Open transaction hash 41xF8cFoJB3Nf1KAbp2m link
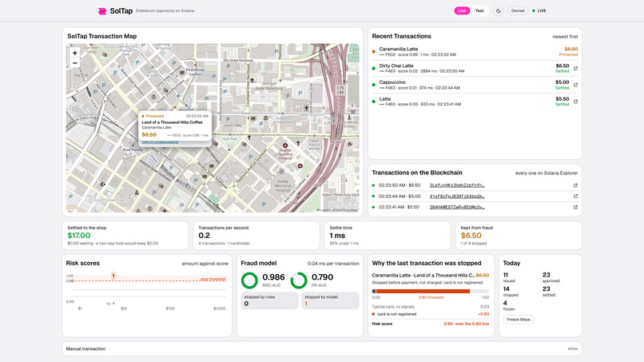Image resolution: width=644 pixels, height=362 pixels. 457,197
